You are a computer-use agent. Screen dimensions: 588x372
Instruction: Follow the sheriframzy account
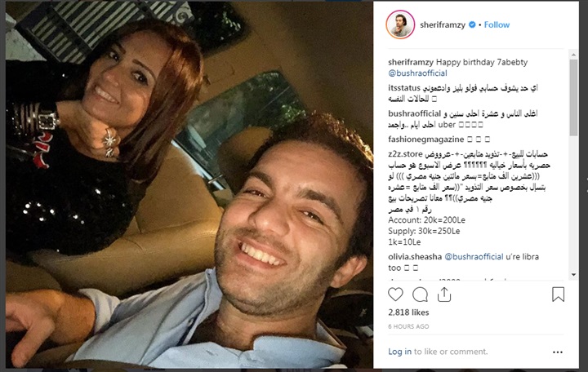[x=497, y=24]
